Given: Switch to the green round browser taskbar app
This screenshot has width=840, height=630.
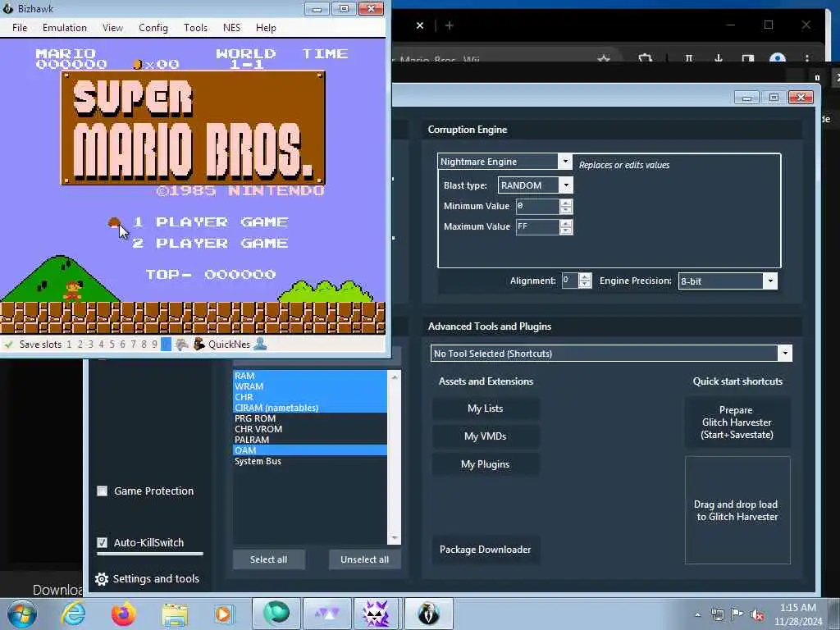Looking at the screenshot, I should pos(276,614).
